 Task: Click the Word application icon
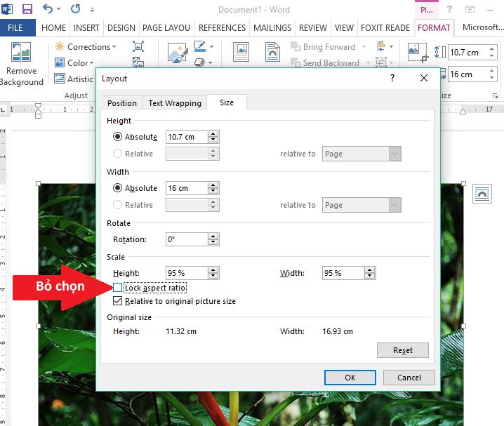coord(7,9)
